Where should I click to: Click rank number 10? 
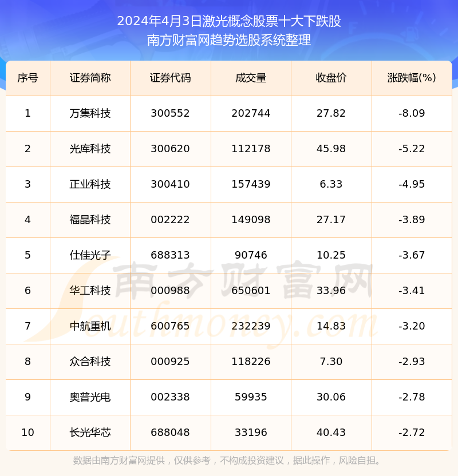coord(27,433)
